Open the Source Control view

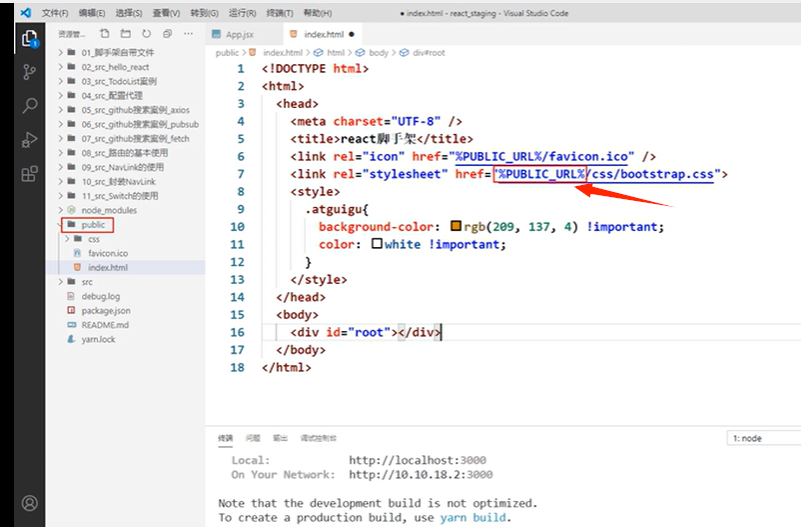30,72
